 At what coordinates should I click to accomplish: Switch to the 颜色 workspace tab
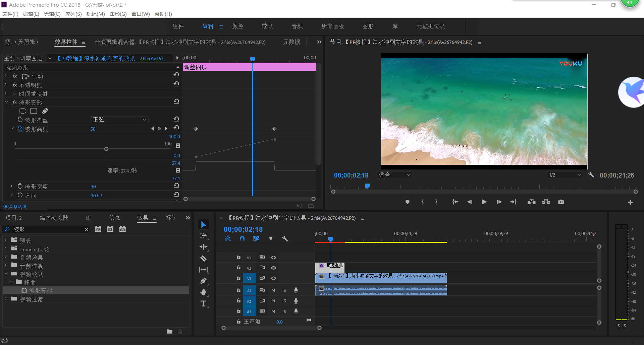pyautogui.click(x=237, y=26)
